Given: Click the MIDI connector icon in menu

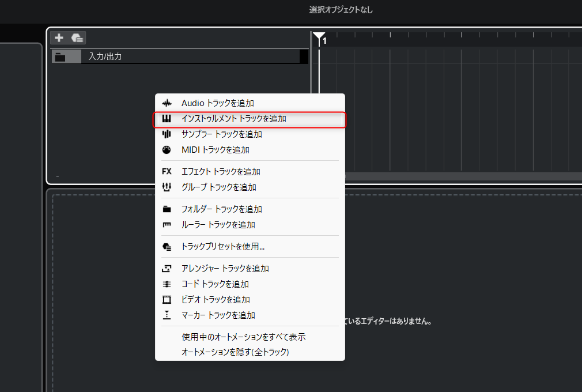Looking at the screenshot, I should [167, 150].
